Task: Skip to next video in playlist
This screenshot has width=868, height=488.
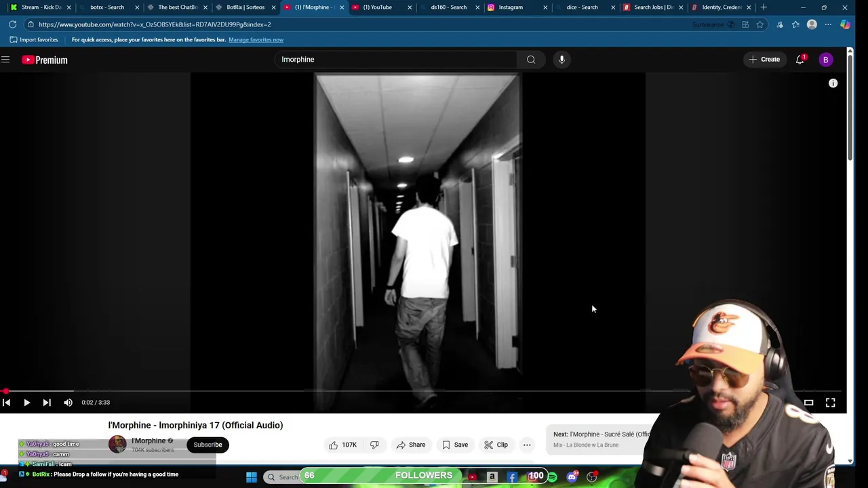Action: coord(47,403)
